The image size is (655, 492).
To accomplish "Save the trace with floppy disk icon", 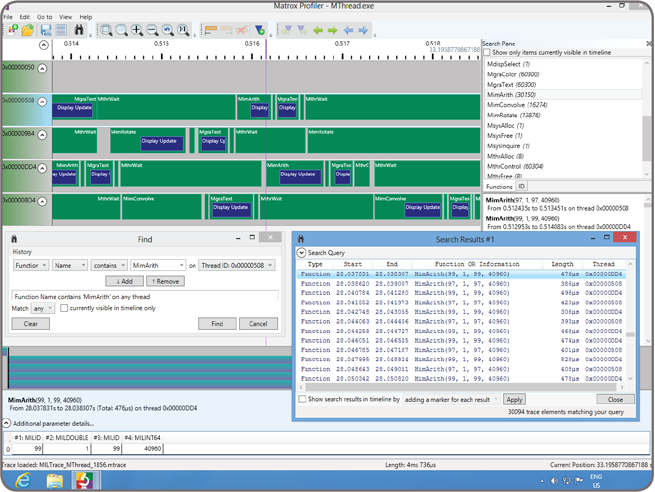I will (x=46, y=30).
